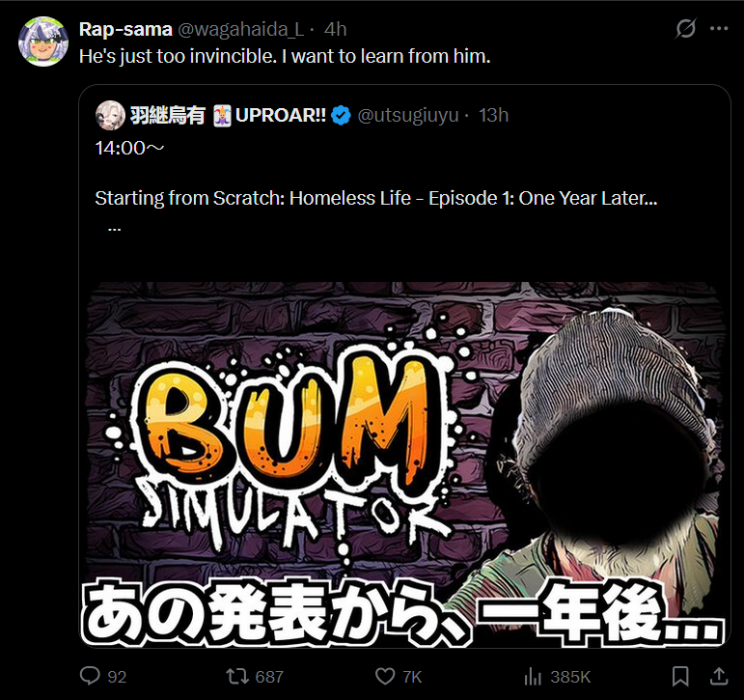The image size is (744, 700).
Task: Open the share upload icon
Action: [719, 676]
